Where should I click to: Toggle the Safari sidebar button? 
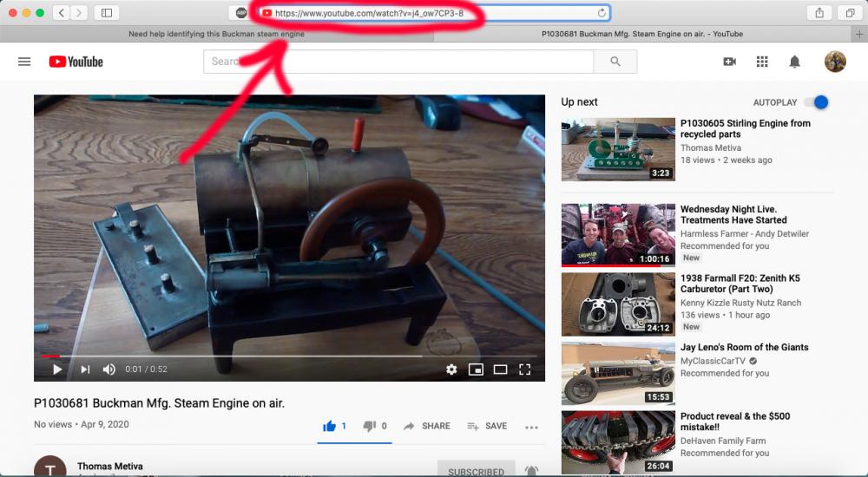107,13
